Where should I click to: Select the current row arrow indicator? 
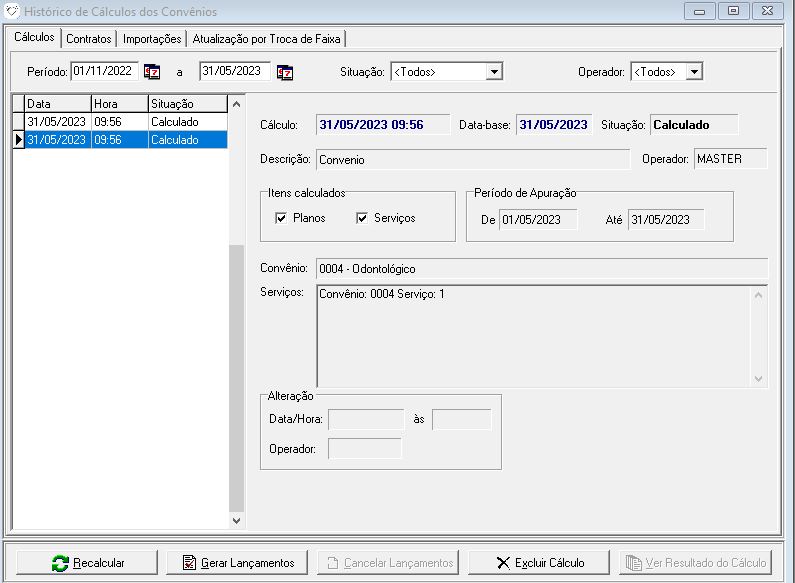tap(18, 140)
